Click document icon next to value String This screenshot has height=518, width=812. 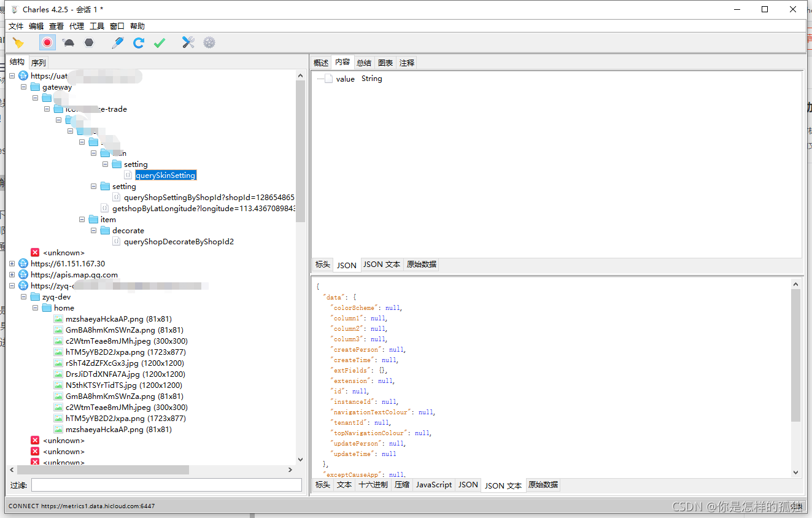click(328, 79)
